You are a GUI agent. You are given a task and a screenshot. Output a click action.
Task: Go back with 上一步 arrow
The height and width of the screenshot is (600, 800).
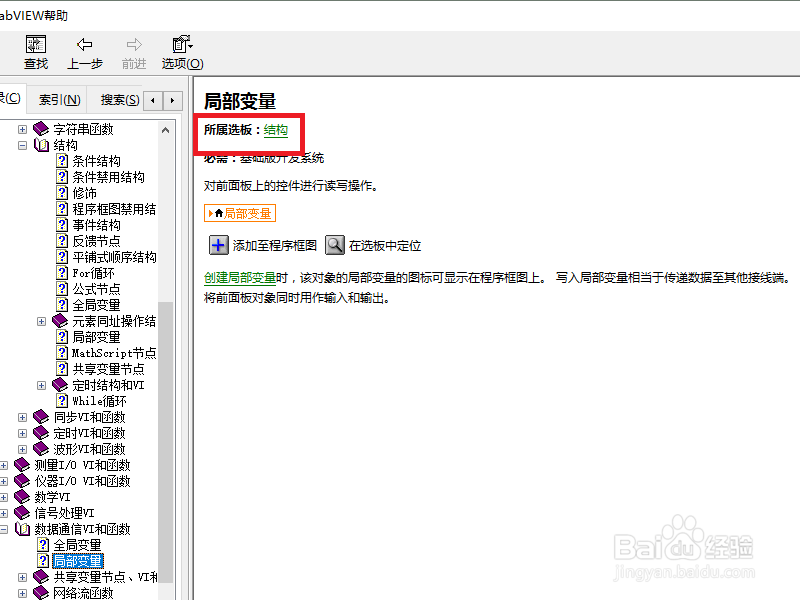85,44
